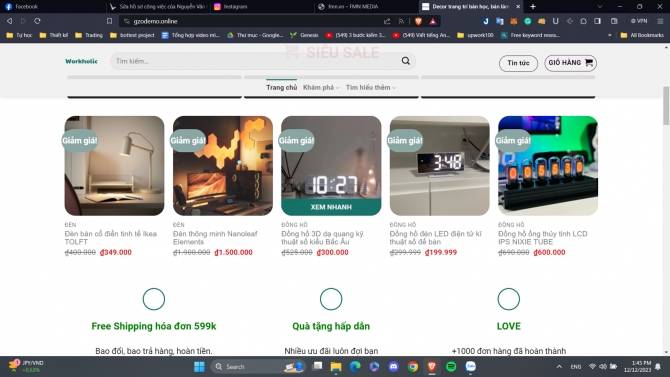Click the RSS feed icon in address bar
The image size is (670, 377).
click(x=401, y=21)
